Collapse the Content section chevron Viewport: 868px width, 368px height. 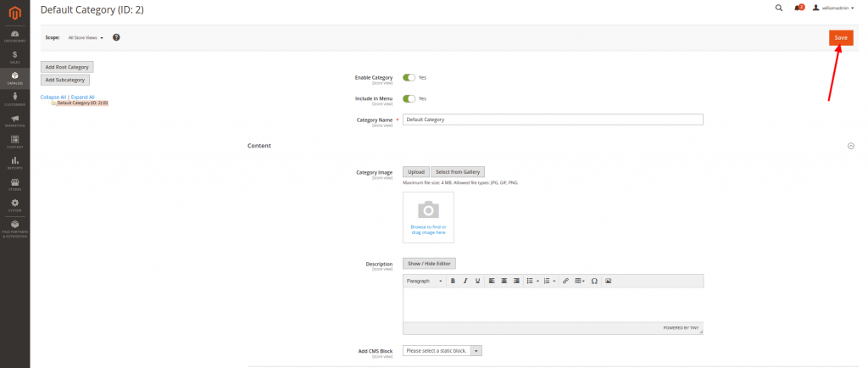[850, 146]
